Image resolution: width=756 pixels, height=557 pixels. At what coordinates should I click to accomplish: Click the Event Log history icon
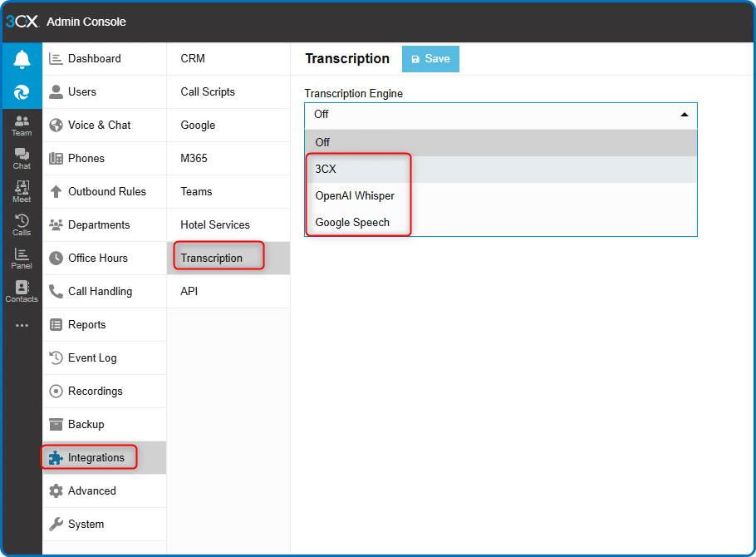[x=56, y=357]
